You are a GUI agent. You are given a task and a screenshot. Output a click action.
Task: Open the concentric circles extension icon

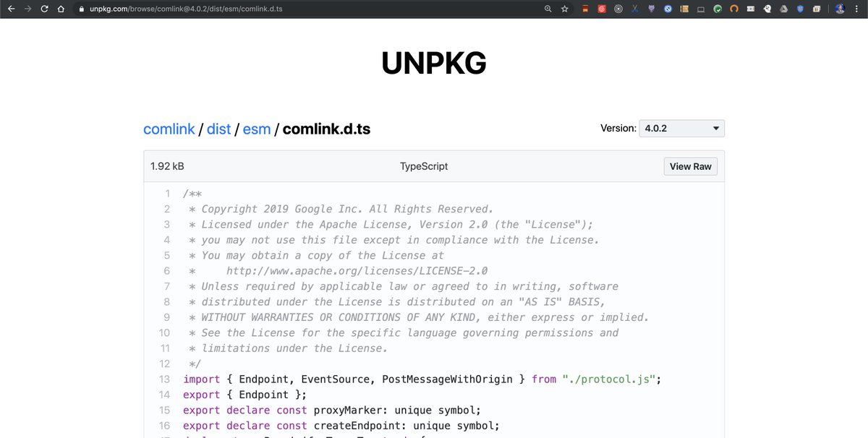coord(618,9)
